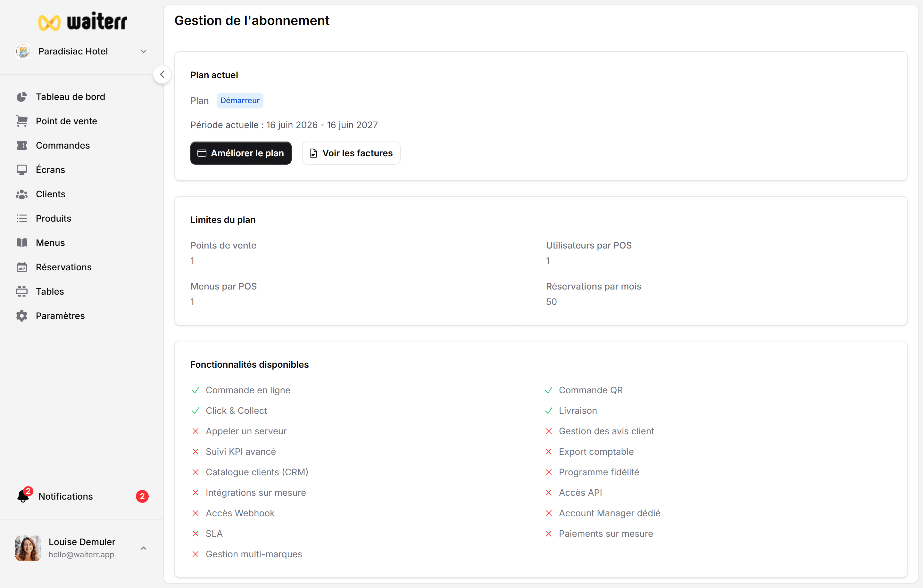Click the red notification count badge on the right

tap(142, 496)
